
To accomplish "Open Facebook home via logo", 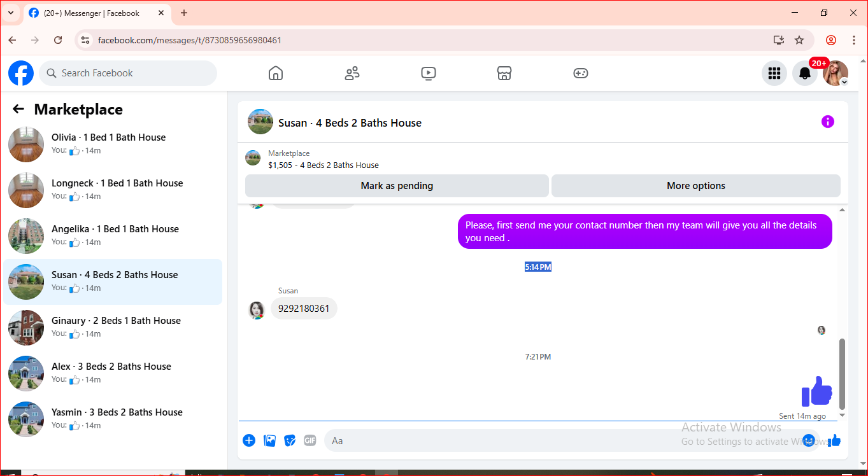I will 21,73.
